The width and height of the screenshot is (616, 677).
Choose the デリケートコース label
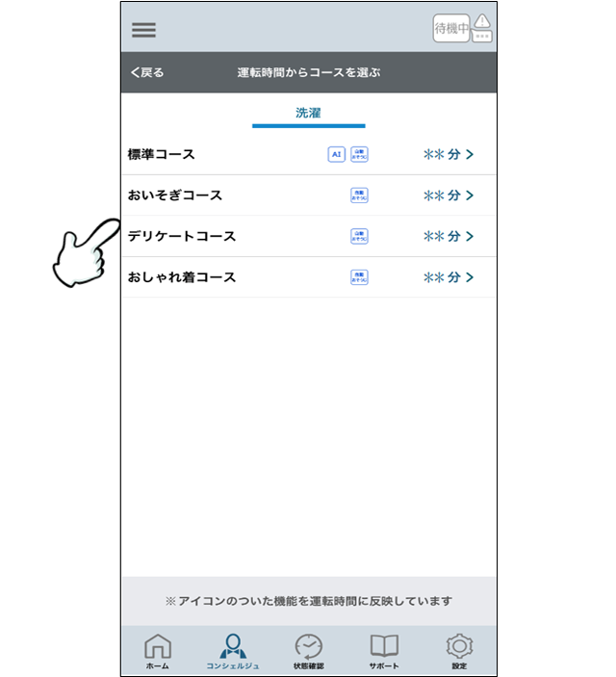click(x=182, y=236)
